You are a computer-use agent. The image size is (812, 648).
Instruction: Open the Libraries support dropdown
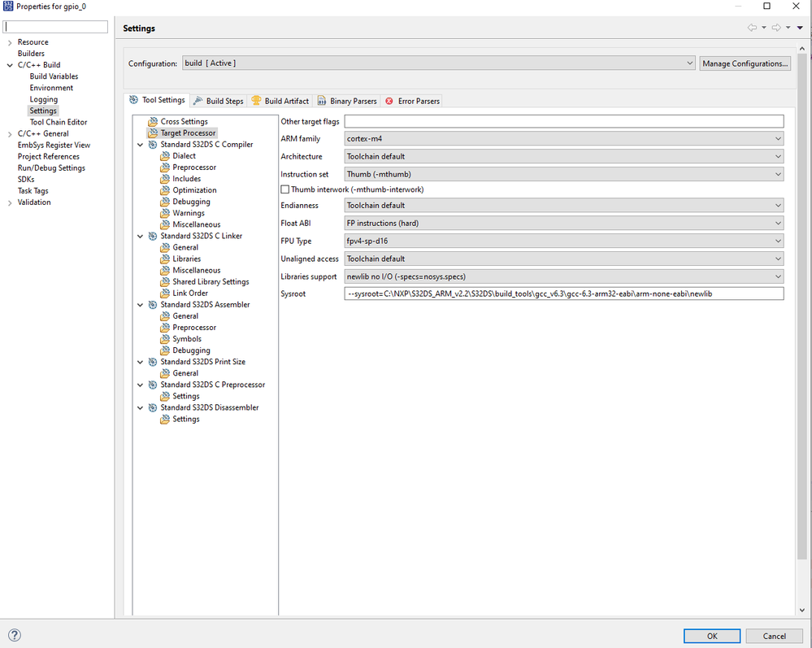pyautogui.click(x=563, y=276)
